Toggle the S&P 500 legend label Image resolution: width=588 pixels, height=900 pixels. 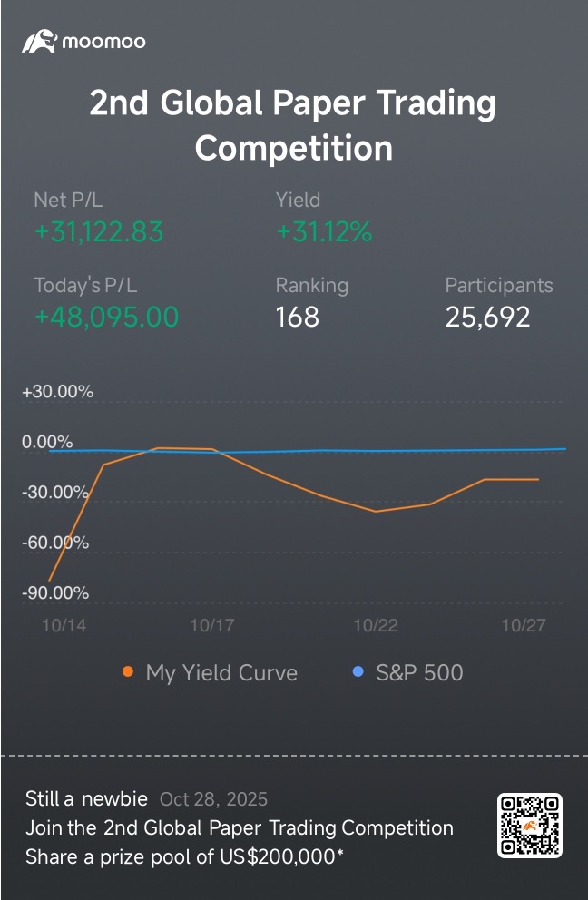pos(419,673)
